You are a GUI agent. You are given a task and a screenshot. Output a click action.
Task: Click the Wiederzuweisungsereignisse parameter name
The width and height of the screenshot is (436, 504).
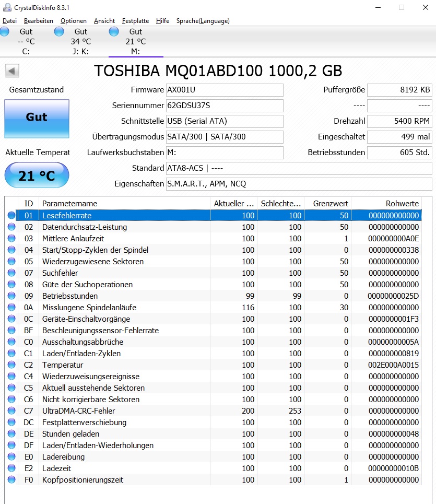click(x=91, y=377)
